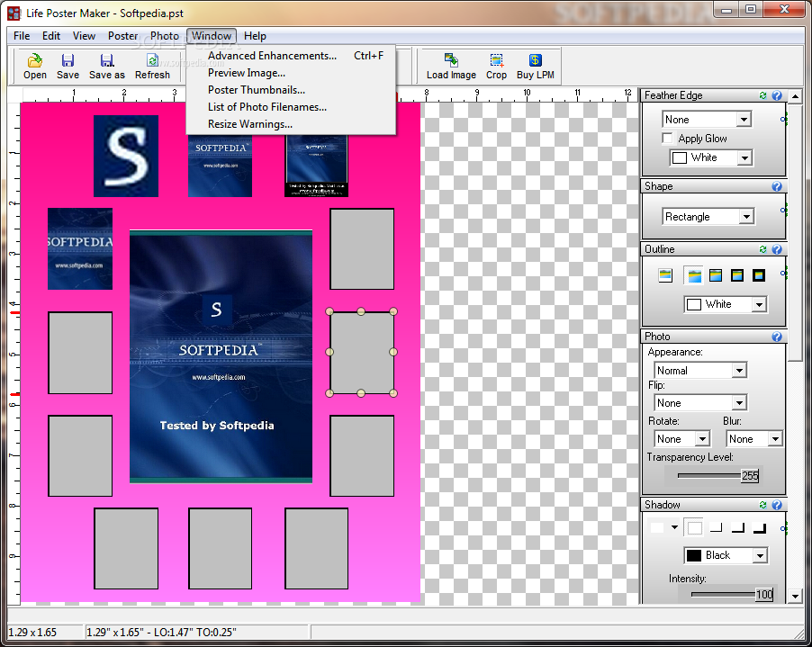Open the Poster menu
This screenshot has width=812, height=647.
pyautogui.click(x=122, y=36)
